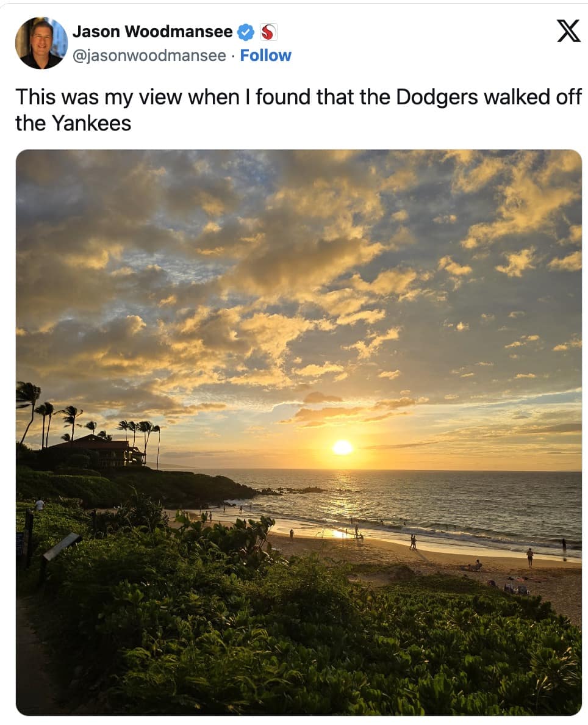Click the @jasonwoodmansee handle

[149, 56]
